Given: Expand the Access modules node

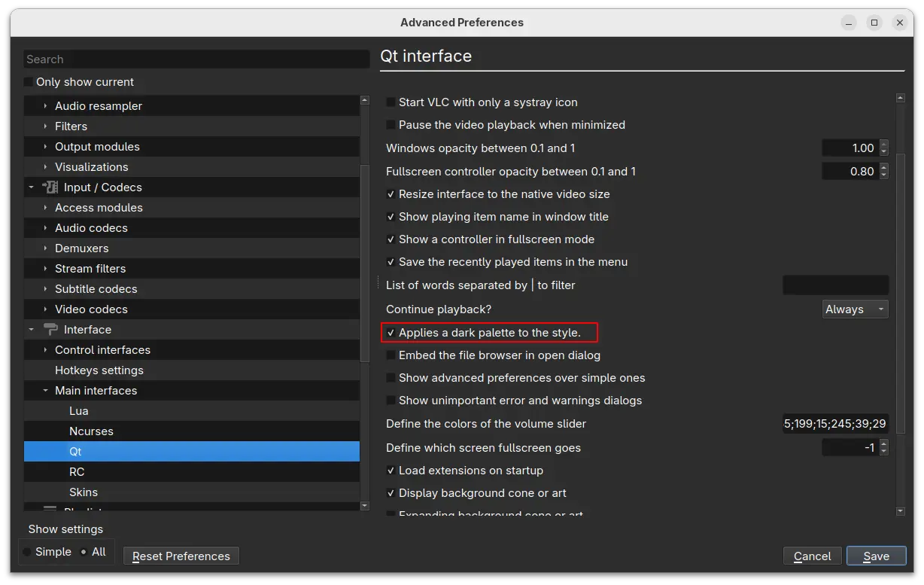Looking at the screenshot, I should pos(45,208).
